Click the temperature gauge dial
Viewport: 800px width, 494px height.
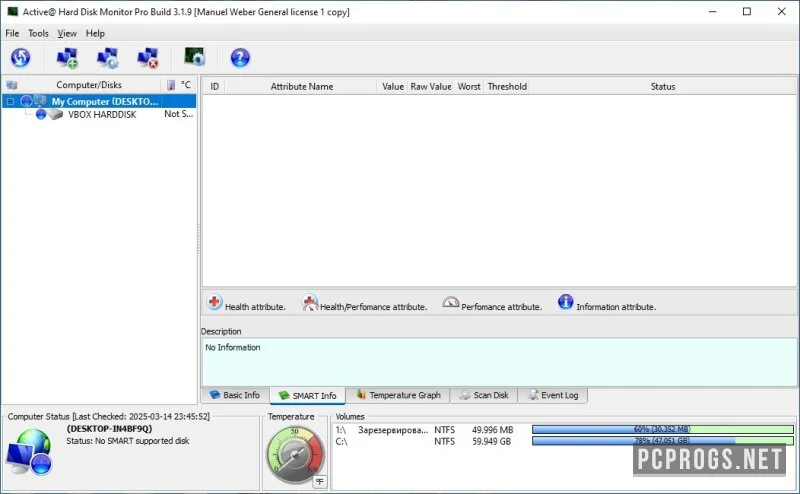295,455
